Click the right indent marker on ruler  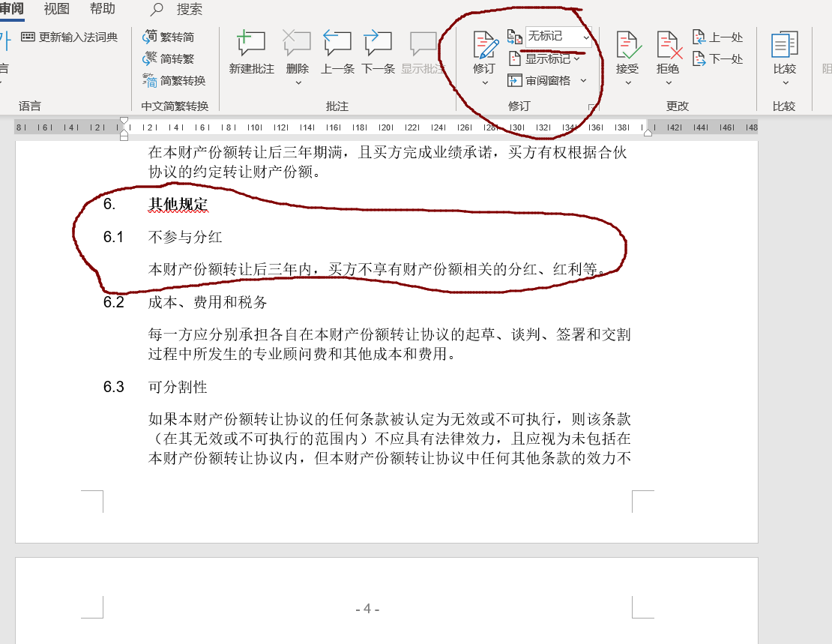point(648,133)
